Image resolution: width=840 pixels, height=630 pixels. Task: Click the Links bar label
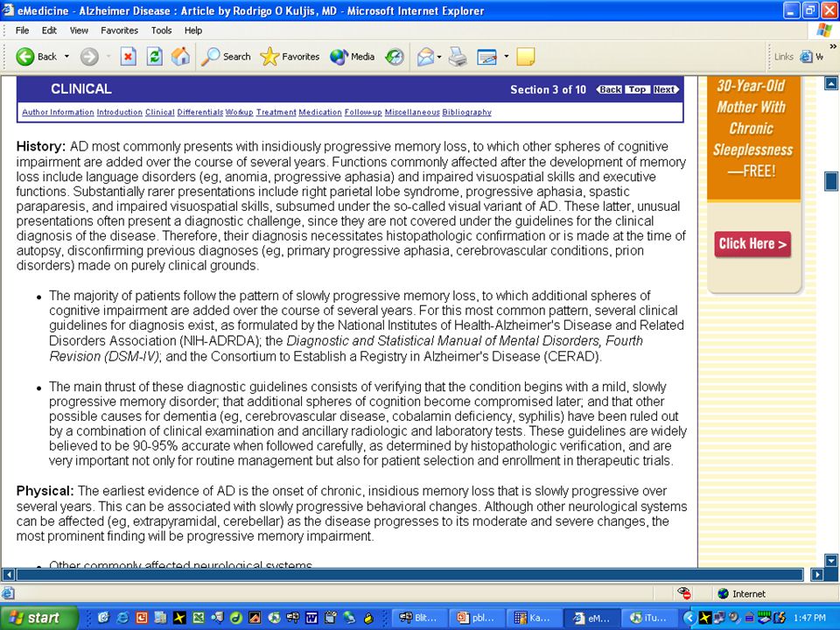point(784,56)
